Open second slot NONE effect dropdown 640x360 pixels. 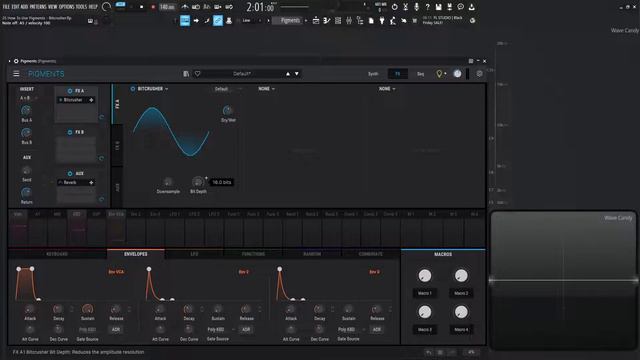click(266, 89)
